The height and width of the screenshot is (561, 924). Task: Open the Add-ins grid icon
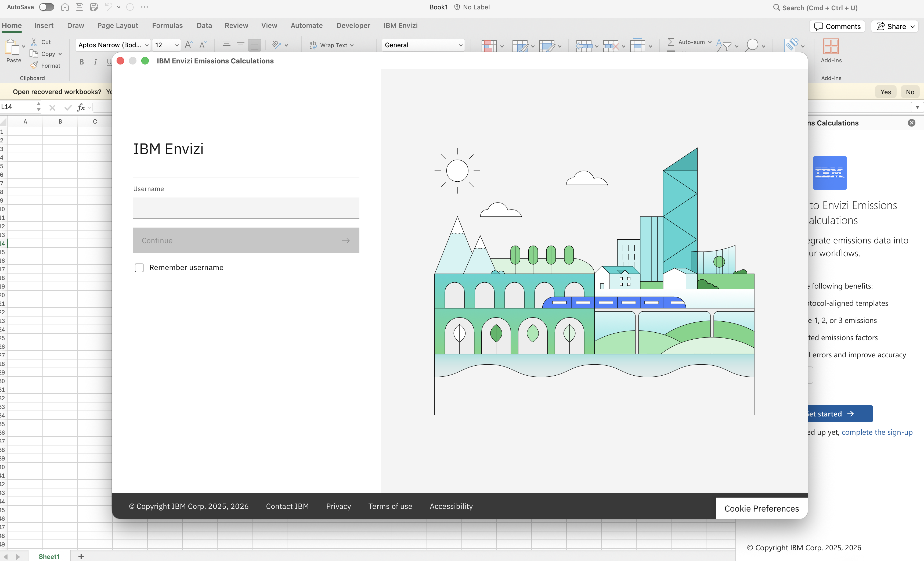click(831, 46)
